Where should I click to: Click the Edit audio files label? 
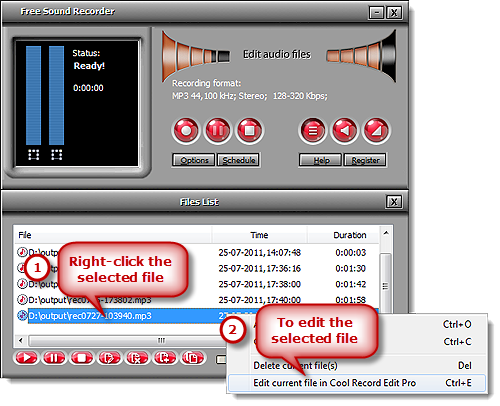[x=277, y=54]
